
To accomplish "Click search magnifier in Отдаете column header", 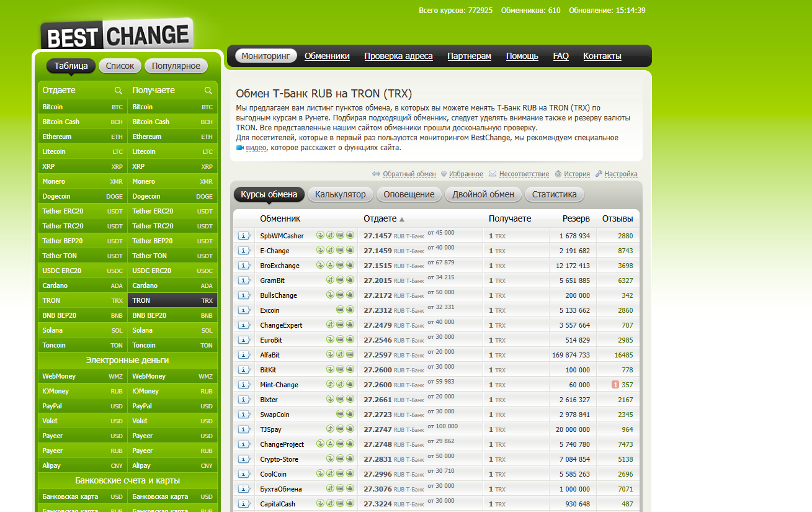I will [x=118, y=91].
